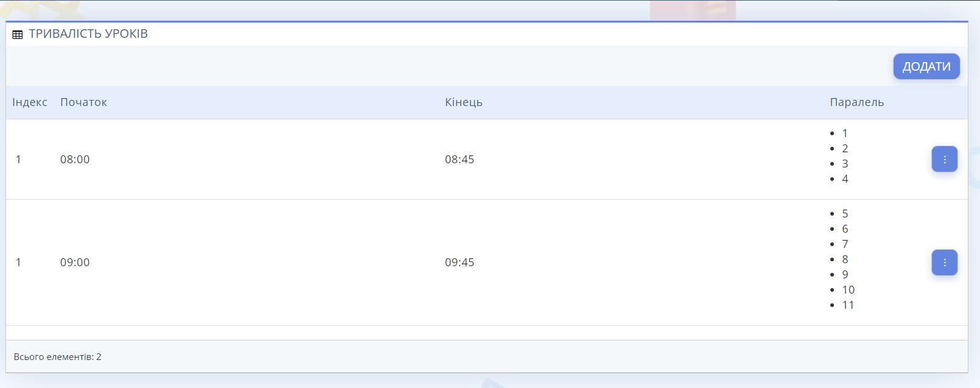This screenshot has width=980, height=388.
Task: Click the index cell of the 08:00 row
Action: [x=18, y=160]
